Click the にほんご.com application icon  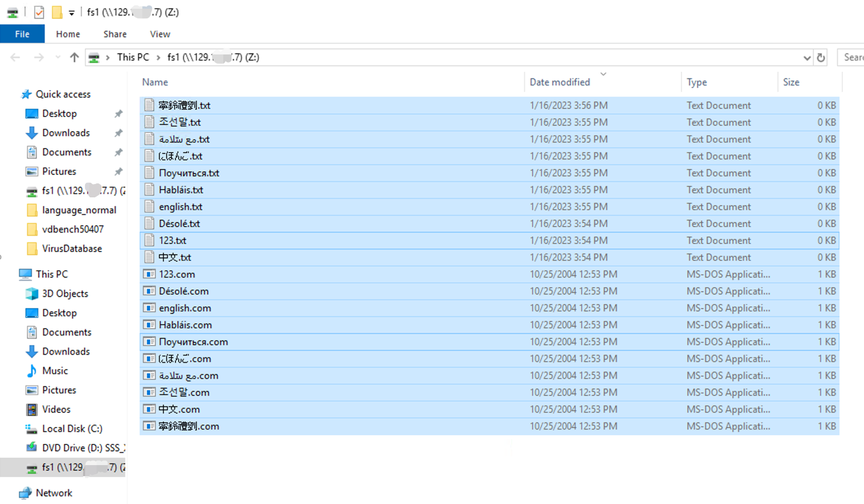[x=149, y=358]
